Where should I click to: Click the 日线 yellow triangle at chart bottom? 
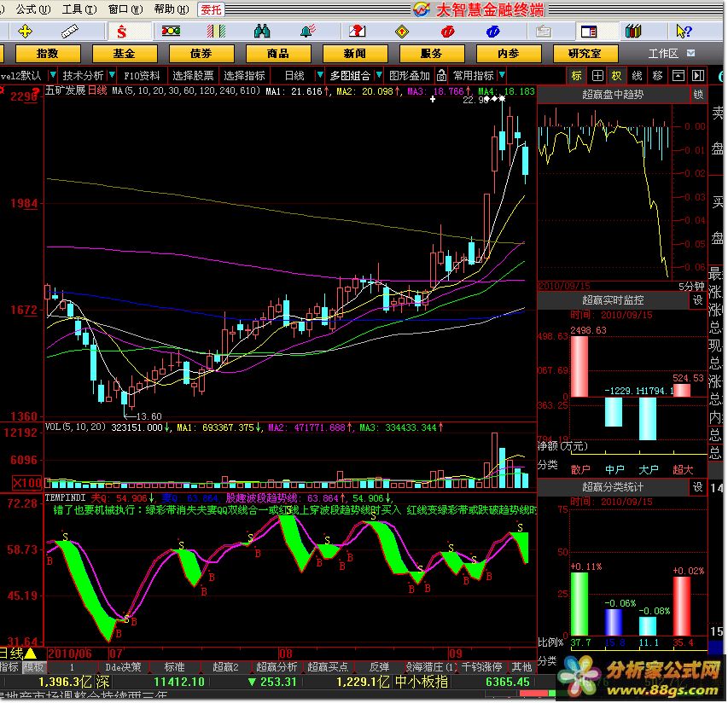click(x=31, y=654)
